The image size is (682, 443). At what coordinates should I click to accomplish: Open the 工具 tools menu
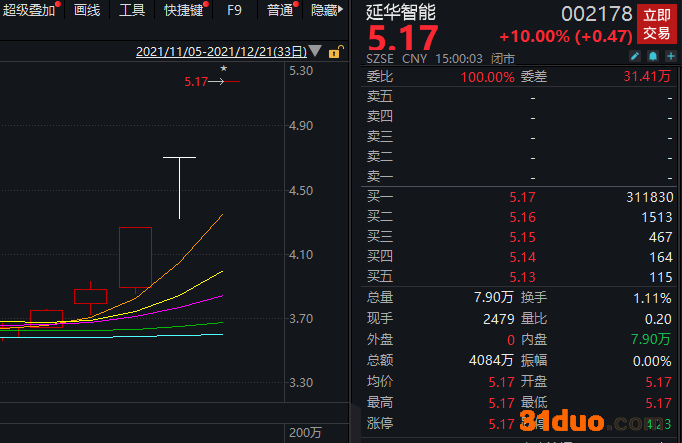[132, 10]
